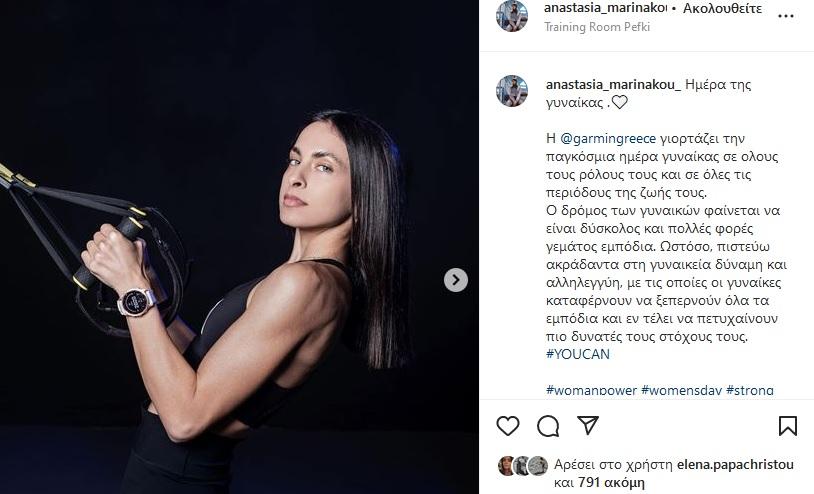This screenshot has width=814, height=494.
Task: Click anastasia_marinakou_ username in caption
Action: click(613, 85)
